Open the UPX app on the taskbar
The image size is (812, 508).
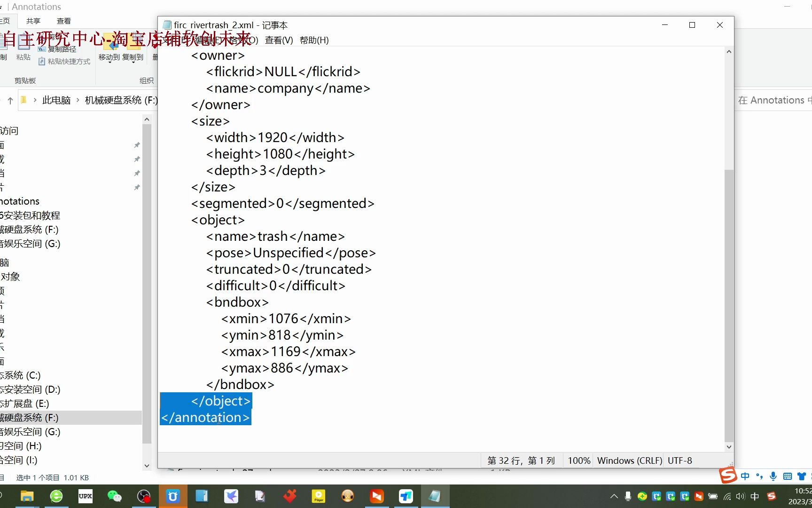pos(86,496)
